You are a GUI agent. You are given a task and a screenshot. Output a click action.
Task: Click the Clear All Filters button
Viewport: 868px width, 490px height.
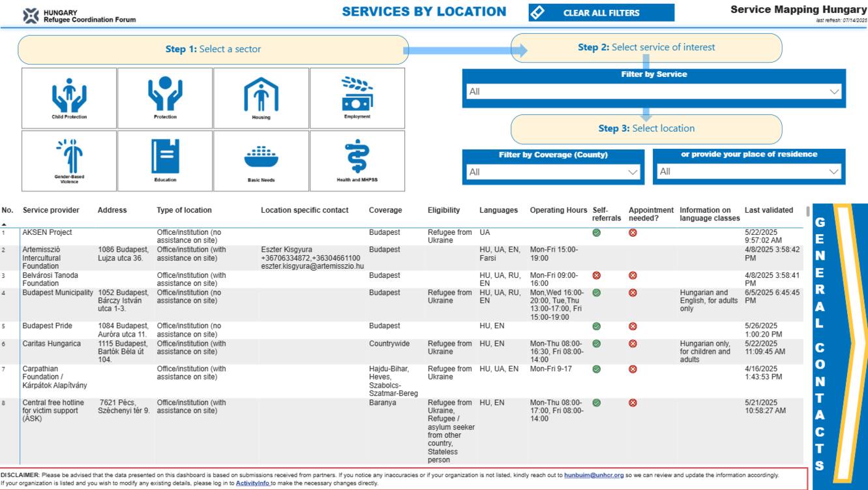tap(601, 12)
